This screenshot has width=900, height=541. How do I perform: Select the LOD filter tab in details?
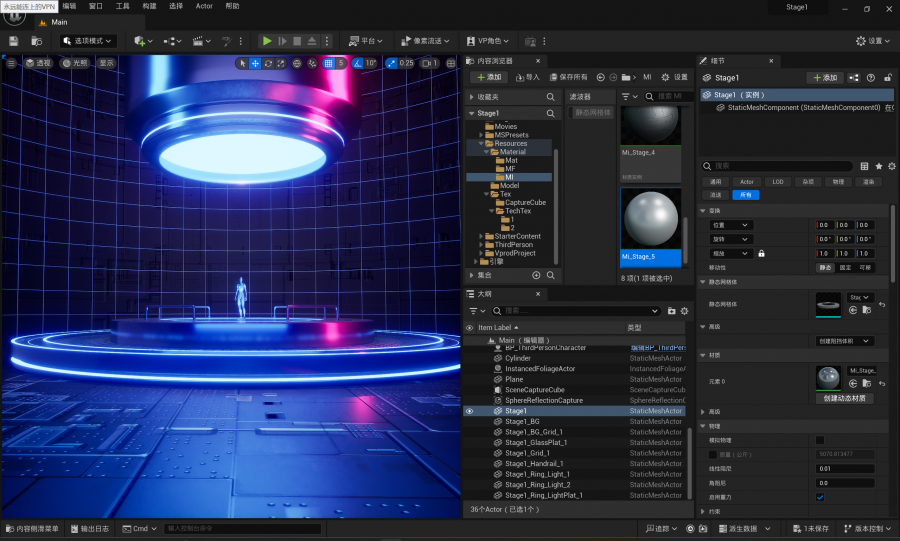click(x=777, y=182)
